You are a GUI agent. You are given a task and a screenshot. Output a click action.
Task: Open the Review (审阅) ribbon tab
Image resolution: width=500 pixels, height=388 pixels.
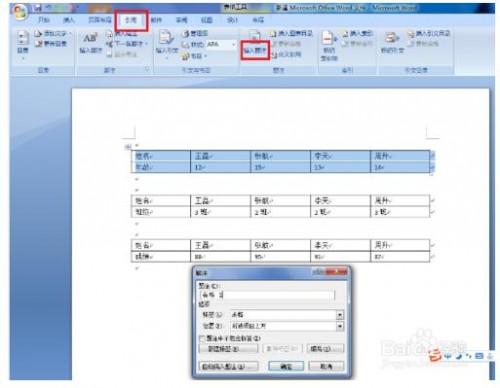(182, 20)
